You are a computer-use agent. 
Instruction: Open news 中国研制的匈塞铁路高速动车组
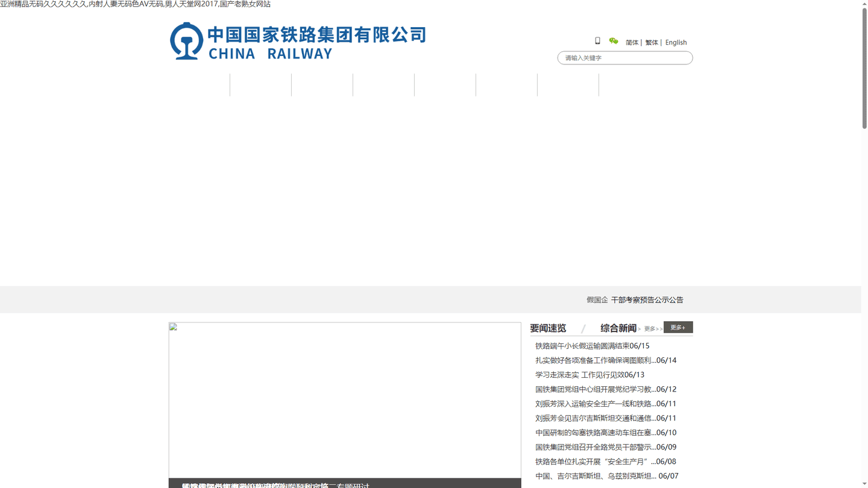(596, 433)
